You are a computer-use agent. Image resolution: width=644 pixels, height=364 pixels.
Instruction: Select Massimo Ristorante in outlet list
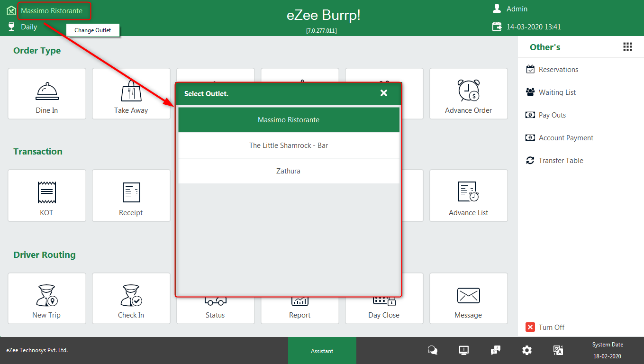pos(289,120)
